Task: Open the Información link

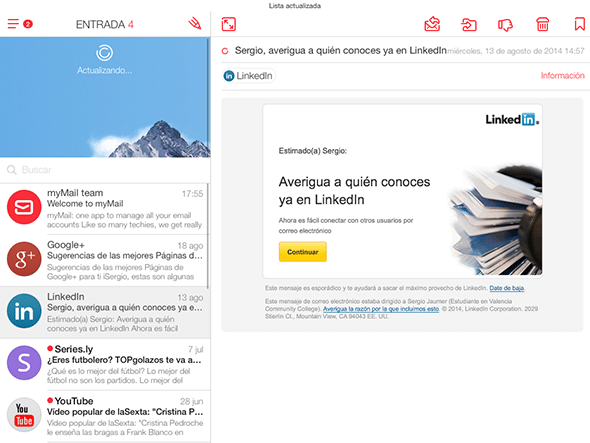Action: click(x=563, y=76)
